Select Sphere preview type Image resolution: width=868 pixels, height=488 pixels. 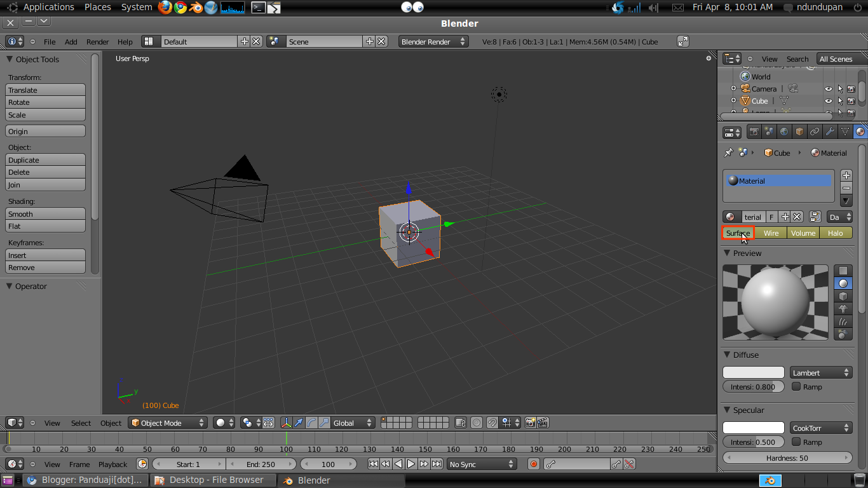(843, 283)
